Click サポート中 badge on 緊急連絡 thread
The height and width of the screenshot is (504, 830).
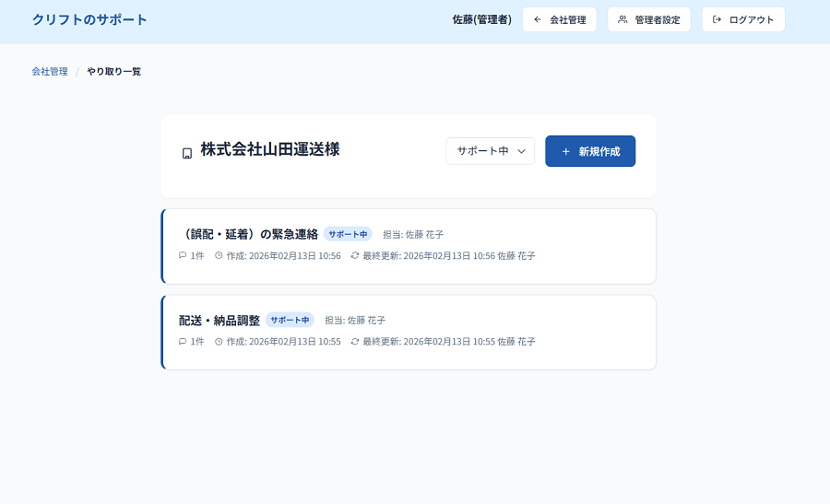348,234
